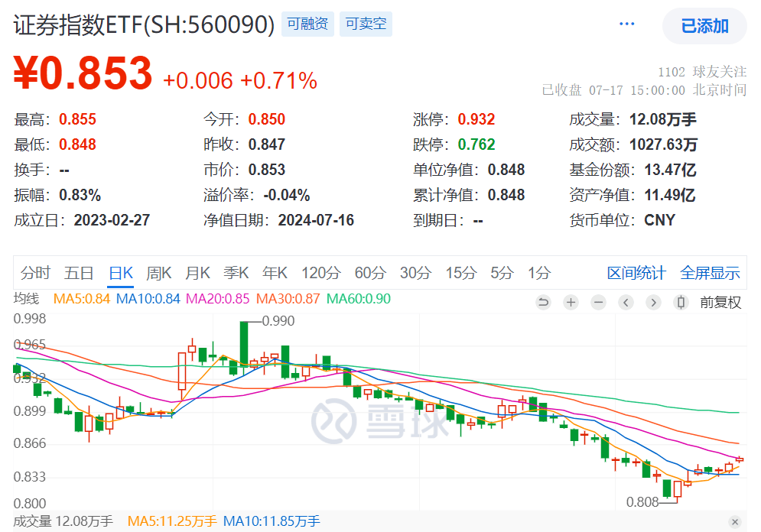
Task: Click the 成交额 value 1027.63万
Action: click(663, 144)
